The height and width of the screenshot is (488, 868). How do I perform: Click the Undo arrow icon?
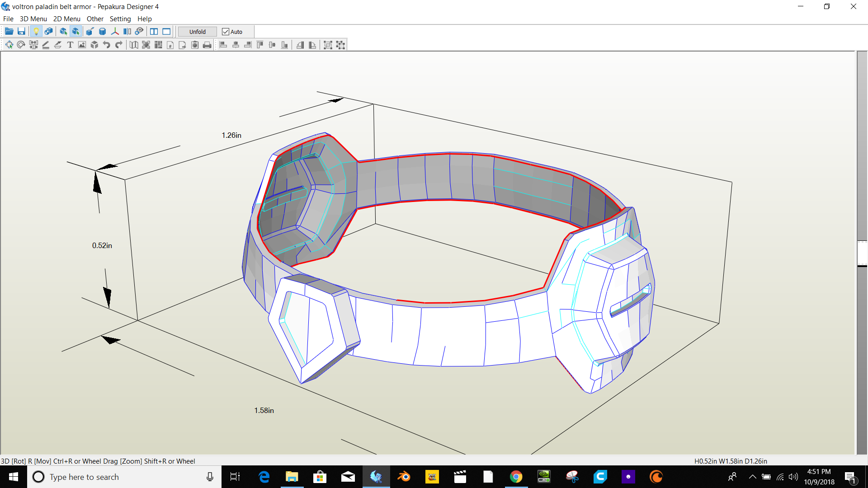point(107,45)
